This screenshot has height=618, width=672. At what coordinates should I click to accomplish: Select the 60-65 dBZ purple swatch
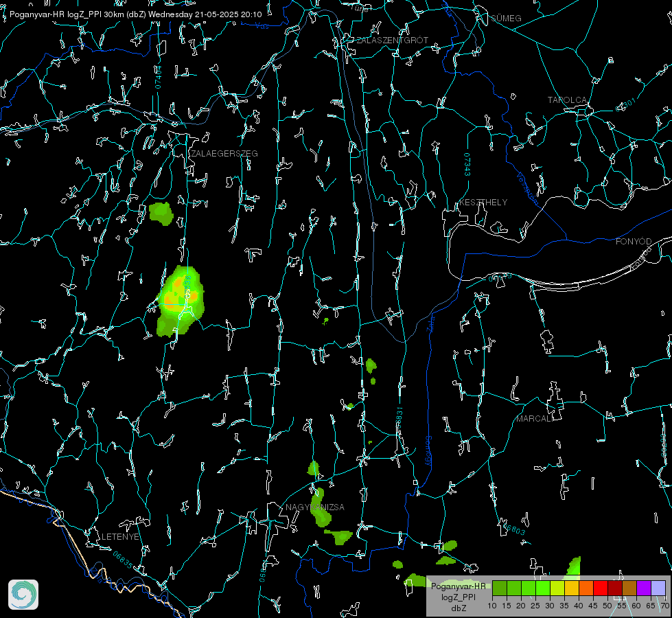coord(644,588)
